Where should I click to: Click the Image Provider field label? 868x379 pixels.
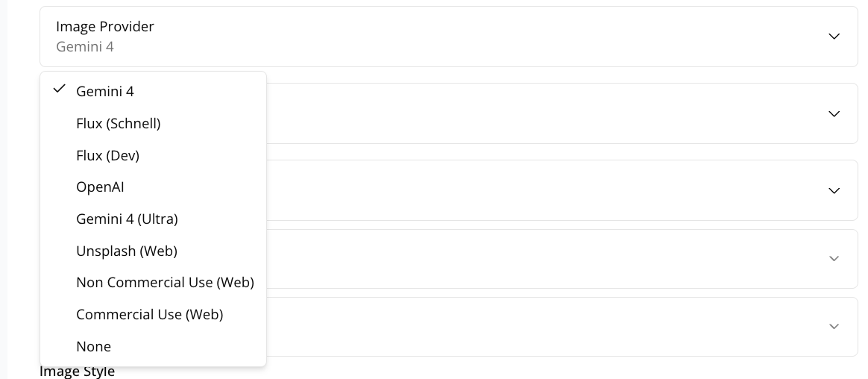(105, 27)
